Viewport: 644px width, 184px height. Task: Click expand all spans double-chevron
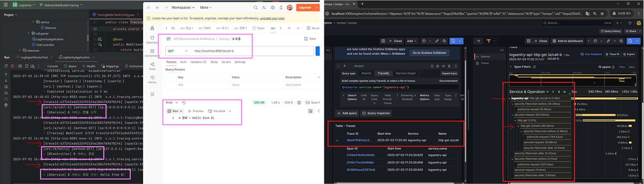coord(559,92)
